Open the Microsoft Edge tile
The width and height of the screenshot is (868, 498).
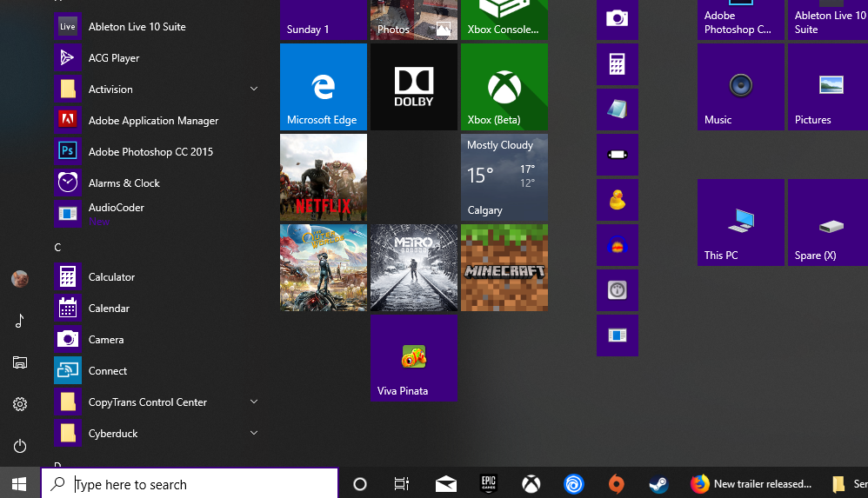(323, 87)
